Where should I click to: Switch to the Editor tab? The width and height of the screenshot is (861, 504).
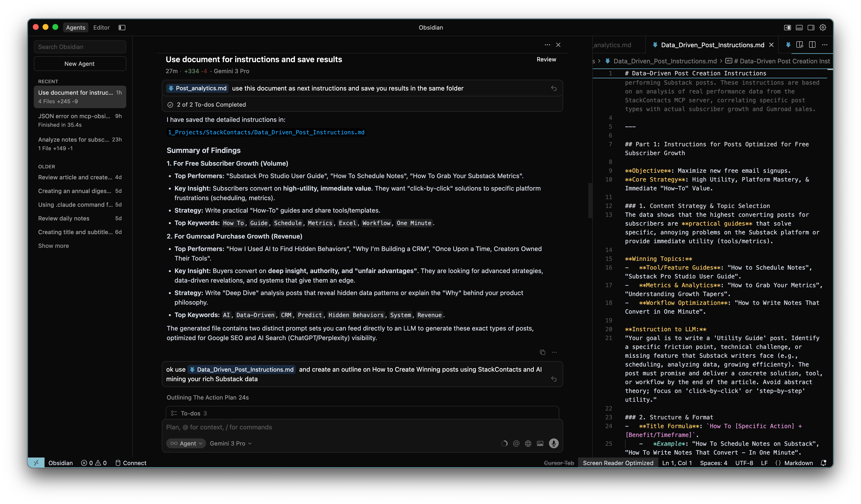pos(101,27)
